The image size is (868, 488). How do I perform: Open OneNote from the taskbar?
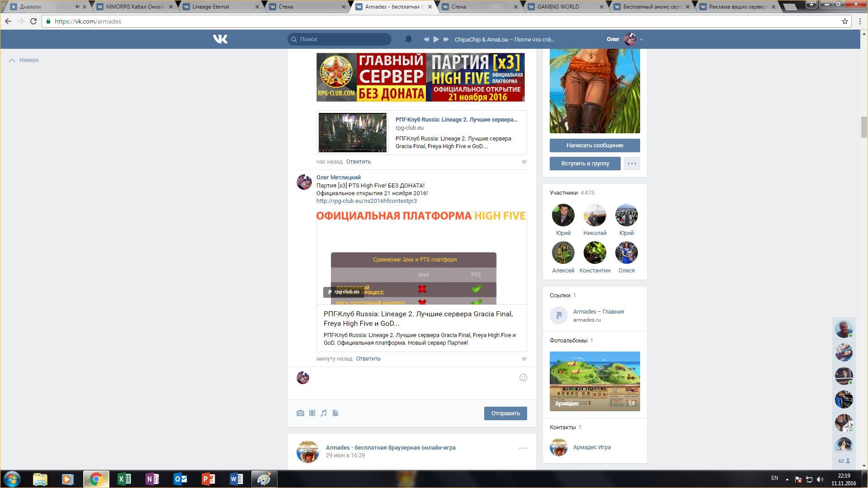point(152,479)
